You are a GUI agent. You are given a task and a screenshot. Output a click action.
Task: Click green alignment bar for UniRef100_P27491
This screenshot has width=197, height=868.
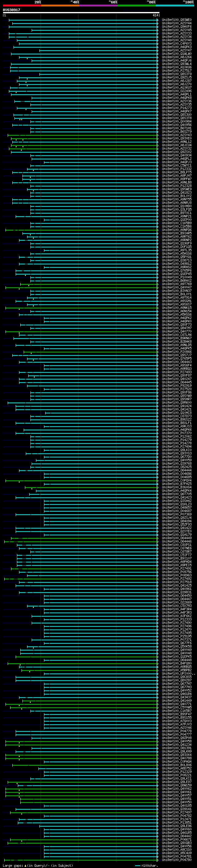coord(85,568)
